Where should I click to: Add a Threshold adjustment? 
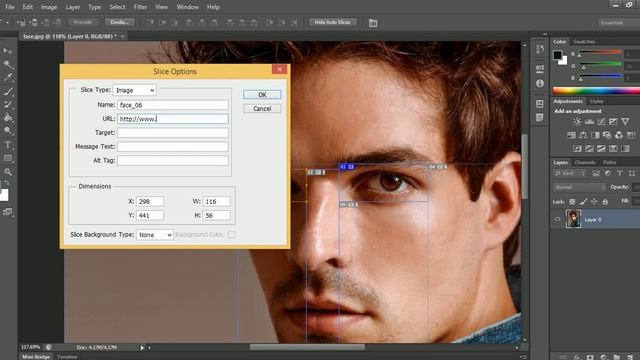point(601,149)
